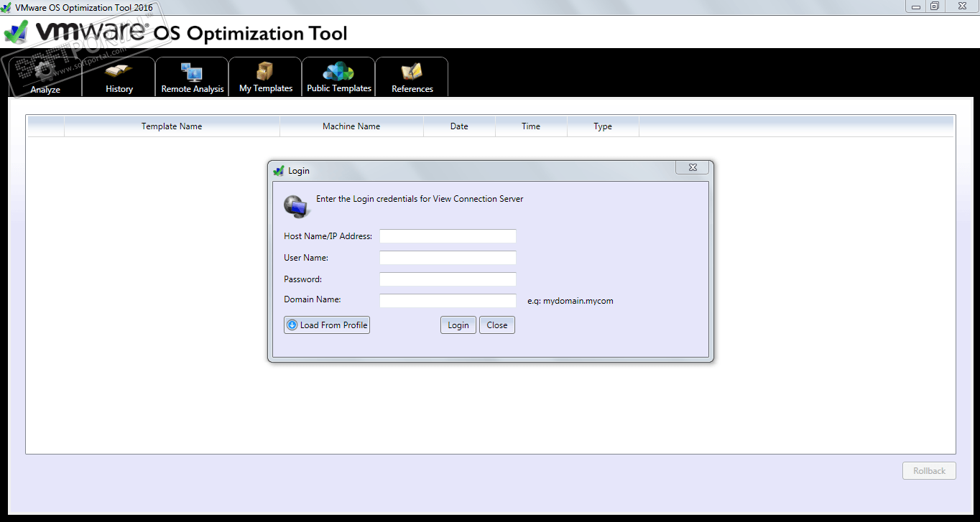Screen dimensions: 980x522
Task: Open the My Templates tab
Action: 265,77
